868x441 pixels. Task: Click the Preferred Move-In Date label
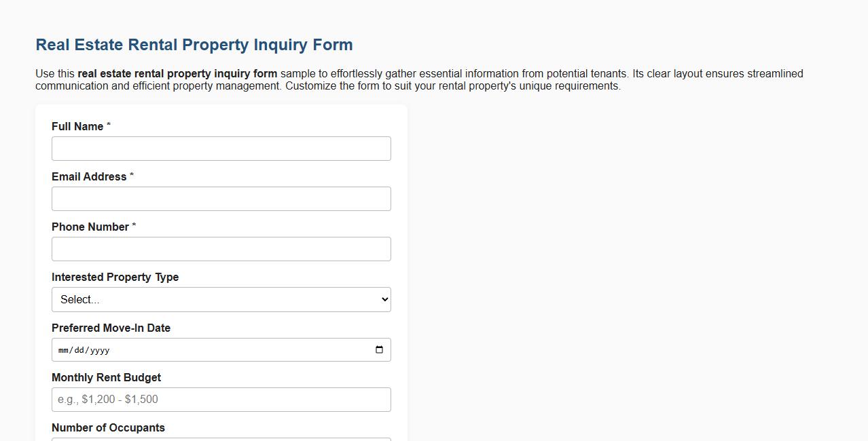111,328
